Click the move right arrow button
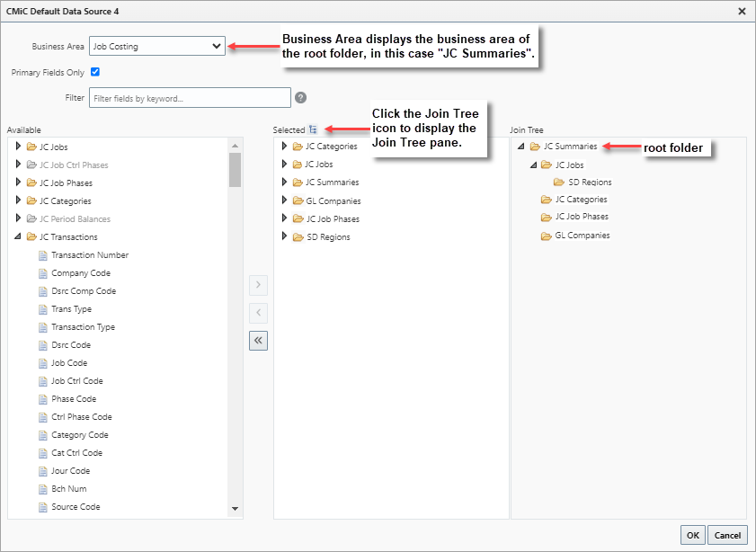This screenshot has width=756, height=552. tap(258, 285)
